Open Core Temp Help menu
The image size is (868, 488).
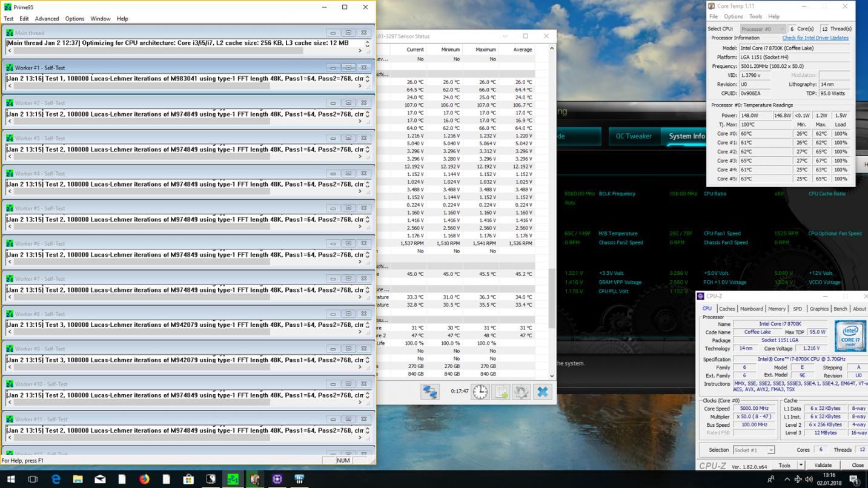point(774,16)
